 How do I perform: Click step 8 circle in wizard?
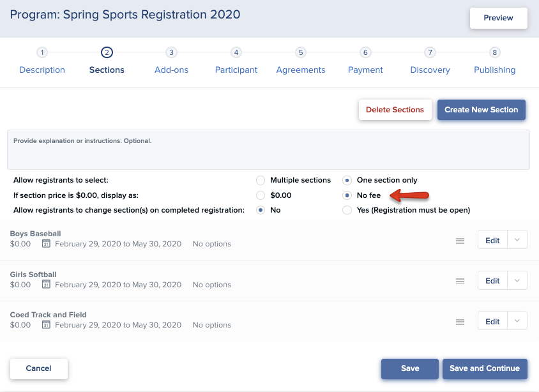(x=495, y=52)
